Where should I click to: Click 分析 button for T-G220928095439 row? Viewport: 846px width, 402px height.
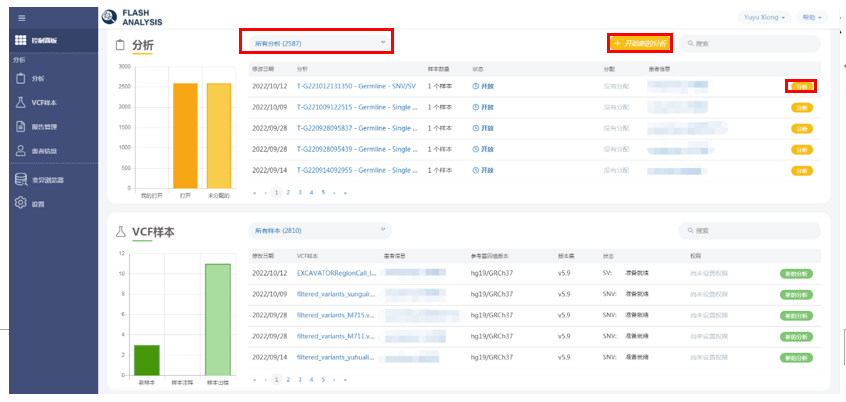(802, 149)
